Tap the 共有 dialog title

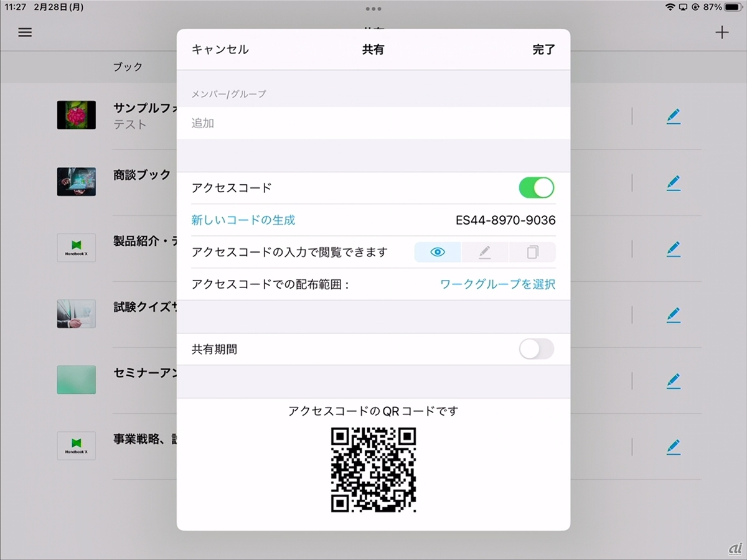374,50
